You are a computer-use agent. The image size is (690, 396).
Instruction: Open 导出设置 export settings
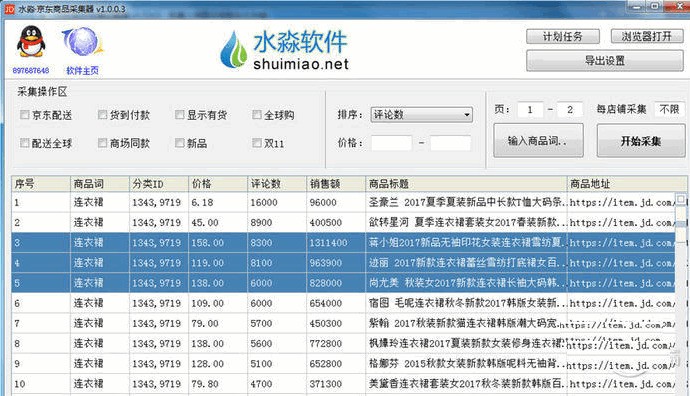(605, 61)
